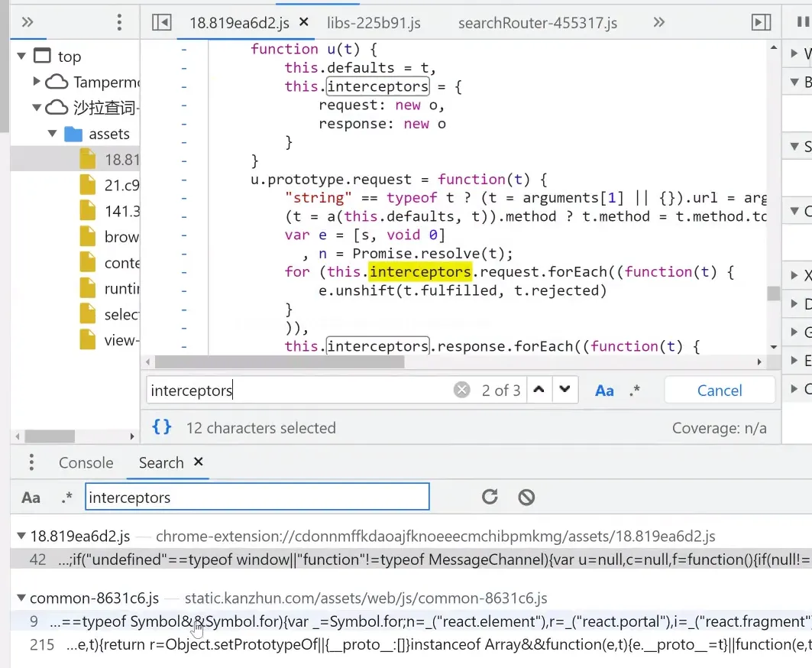Image resolution: width=812 pixels, height=668 pixels.
Task: Go to previous find match
Action: click(x=539, y=389)
